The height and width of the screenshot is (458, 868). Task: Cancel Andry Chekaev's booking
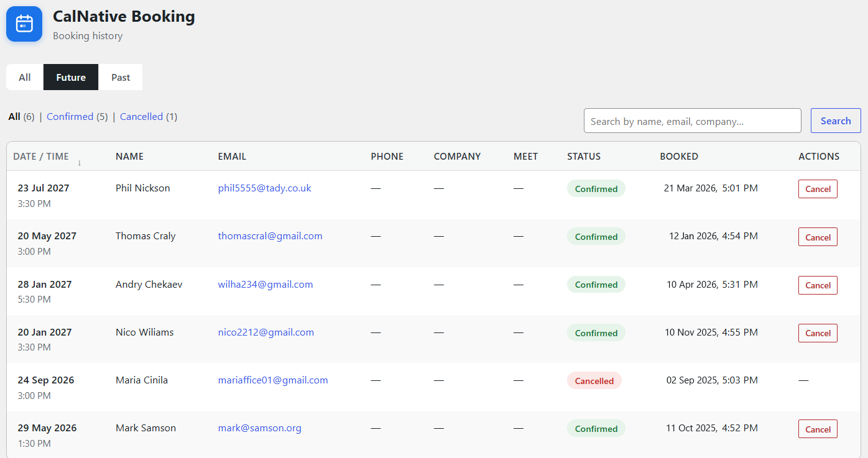818,285
